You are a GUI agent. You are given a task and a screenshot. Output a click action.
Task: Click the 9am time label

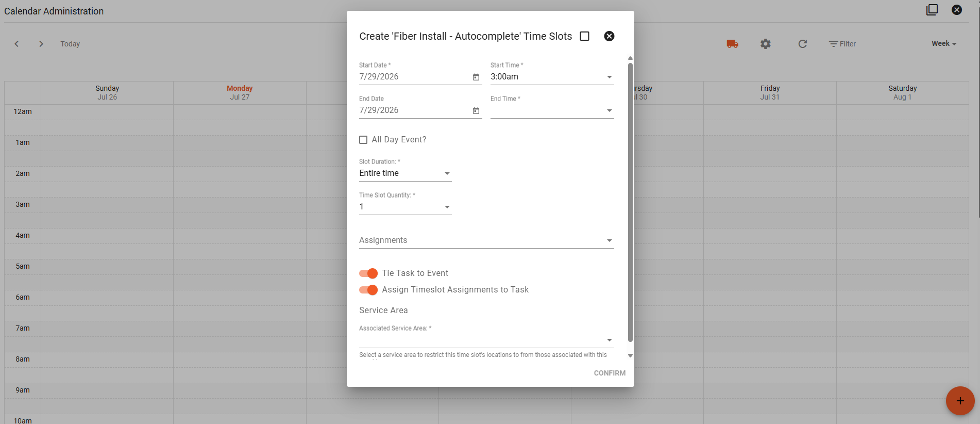(23, 390)
